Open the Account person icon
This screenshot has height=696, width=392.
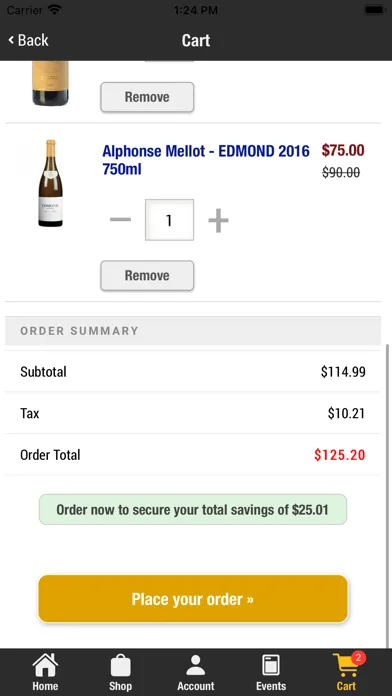tap(195, 666)
